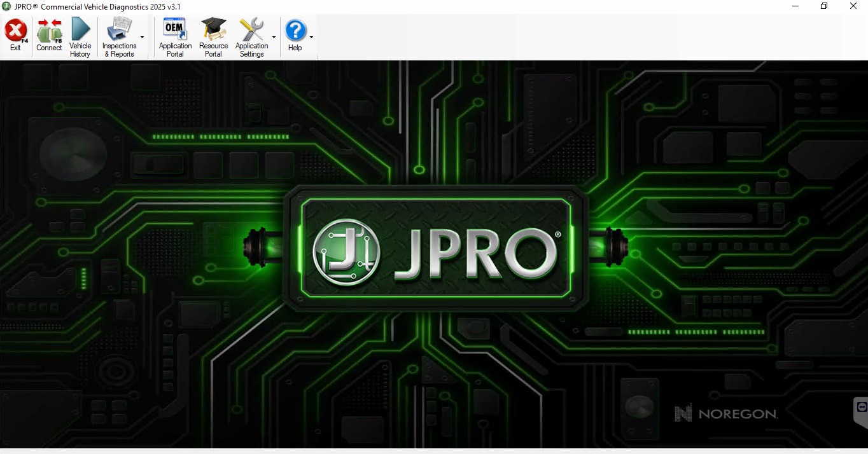
Task: Click the JPRO title bar app icon
Action: [6, 6]
